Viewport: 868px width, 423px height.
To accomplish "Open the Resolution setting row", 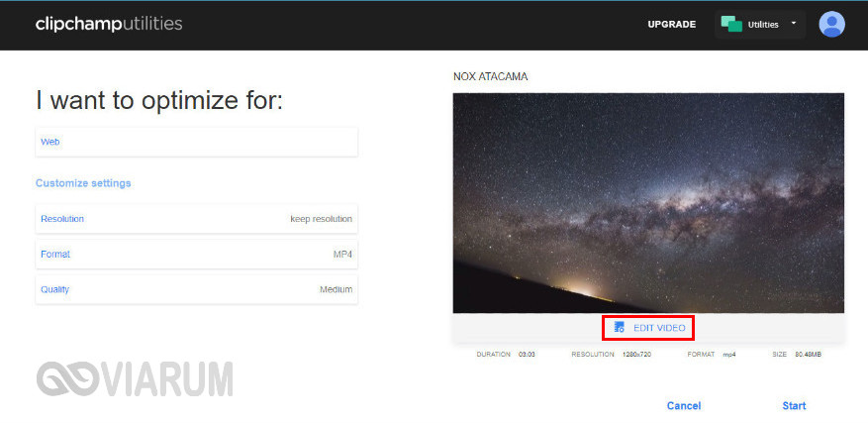I will tap(196, 219).
